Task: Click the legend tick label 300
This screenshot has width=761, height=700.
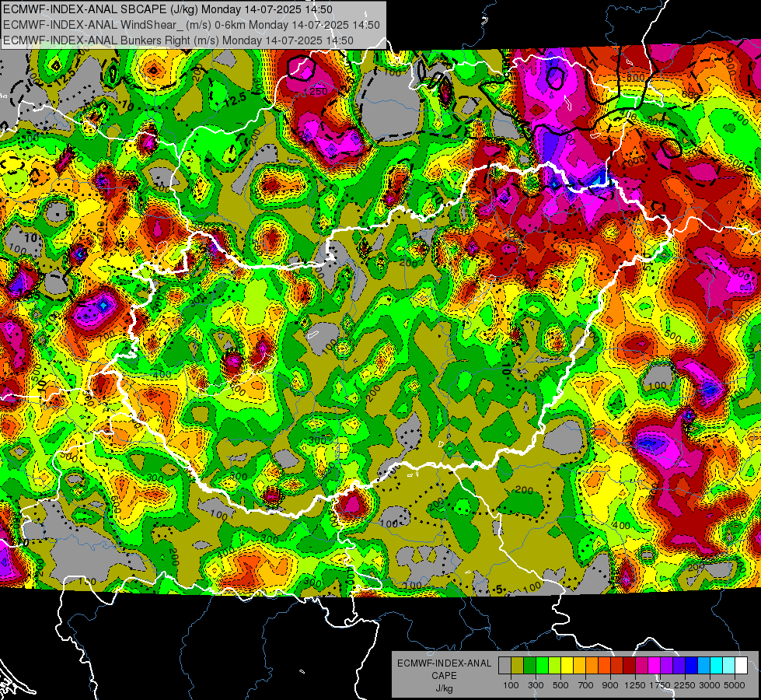Action: pyautogui.click(x=536, y=685)
